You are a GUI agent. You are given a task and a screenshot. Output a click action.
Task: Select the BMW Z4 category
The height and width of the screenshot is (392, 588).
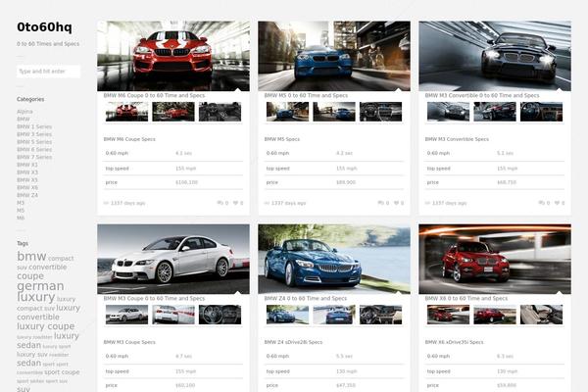27,195
